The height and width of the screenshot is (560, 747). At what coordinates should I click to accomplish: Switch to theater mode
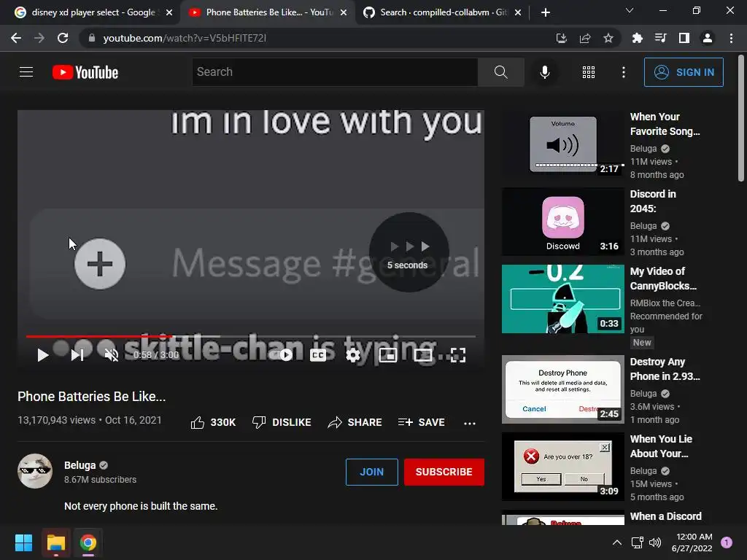pyautogui.click(x=422, y=355)
